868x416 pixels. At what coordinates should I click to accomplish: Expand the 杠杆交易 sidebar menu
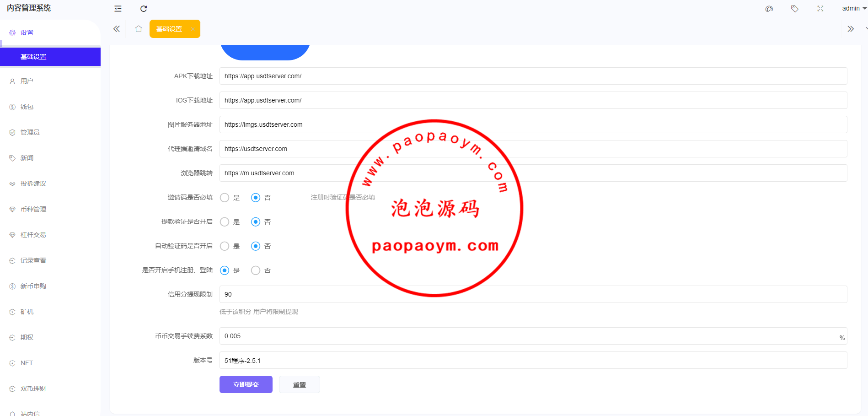50,235
